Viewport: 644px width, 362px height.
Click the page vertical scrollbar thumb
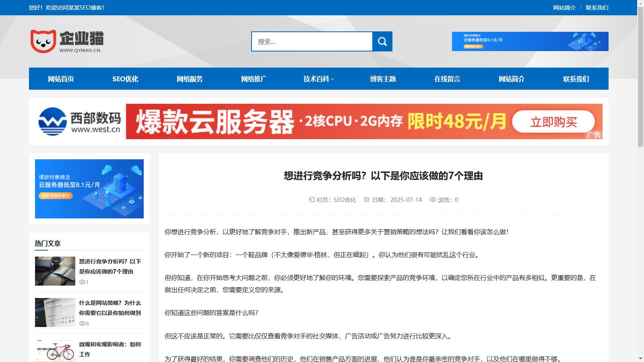pyautogui.click(x=640, y=76)
